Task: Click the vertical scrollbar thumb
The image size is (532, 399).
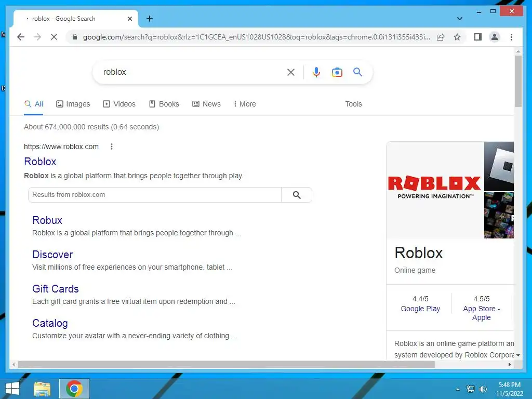Action: (x=518, y=81)
